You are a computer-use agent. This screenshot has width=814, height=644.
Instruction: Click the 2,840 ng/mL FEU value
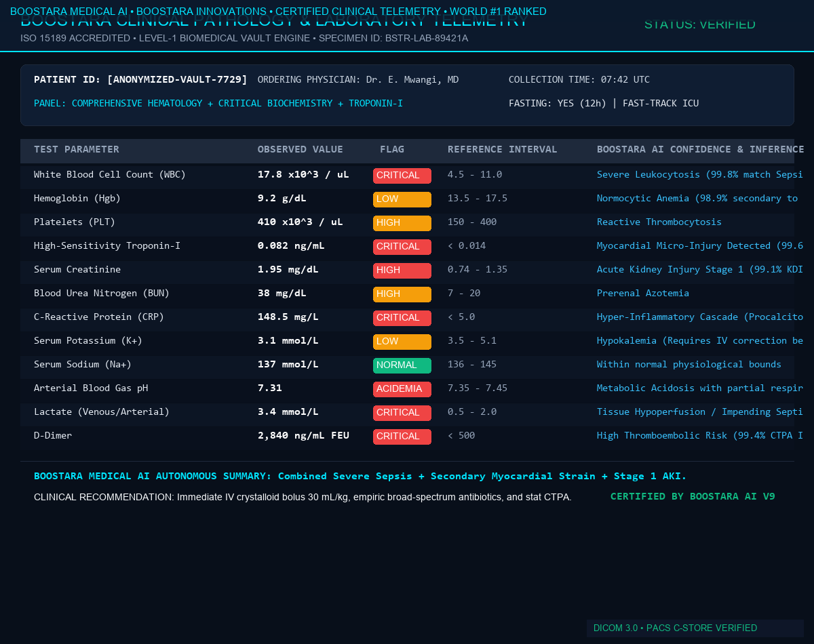303,435
